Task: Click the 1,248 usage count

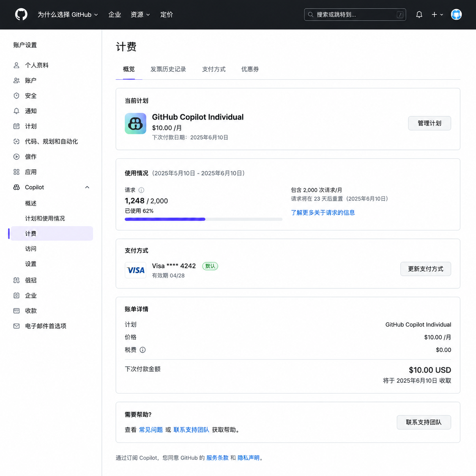Action: pos(135,201)
